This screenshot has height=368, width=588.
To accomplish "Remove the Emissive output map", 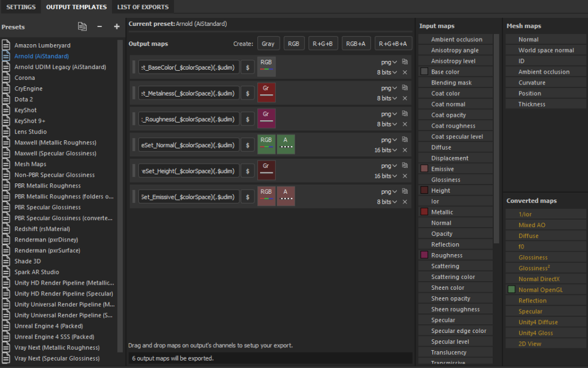I will tap(405, 202).
